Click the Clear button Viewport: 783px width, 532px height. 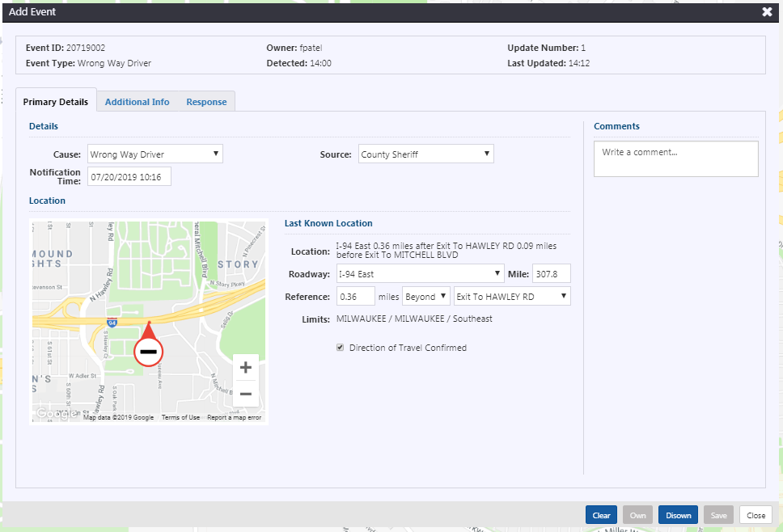601,515
